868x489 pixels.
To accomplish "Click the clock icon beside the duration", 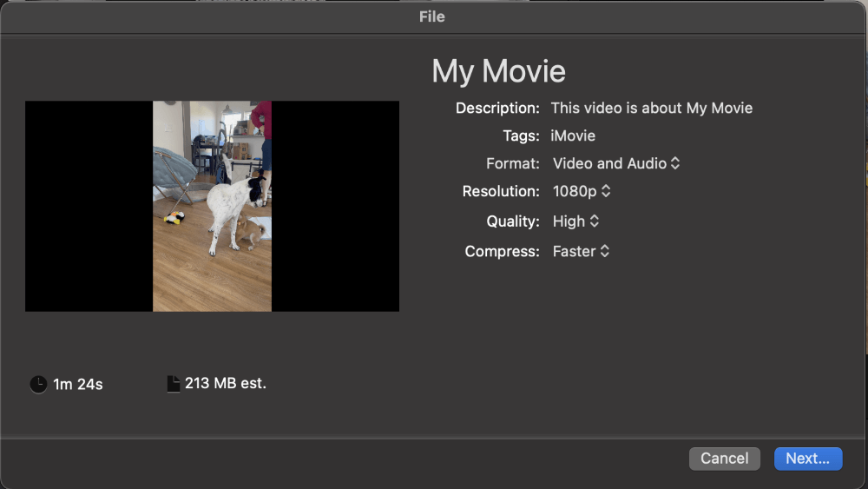I will 38,384.
